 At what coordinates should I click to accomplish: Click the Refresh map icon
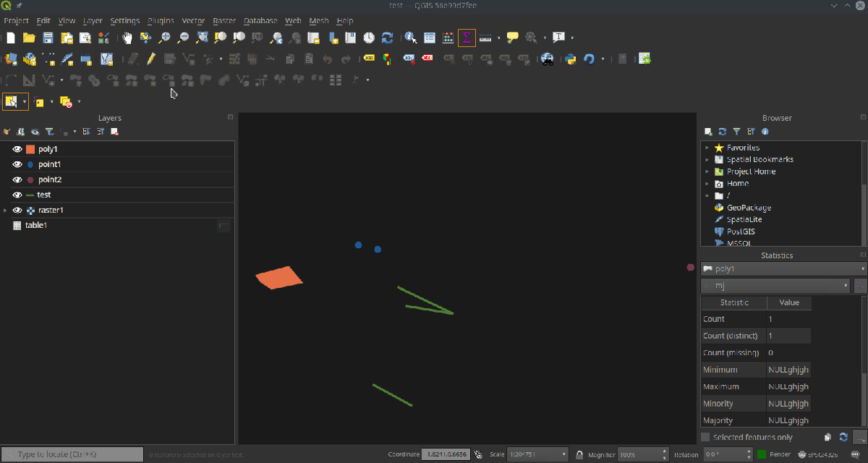(387, 38)
